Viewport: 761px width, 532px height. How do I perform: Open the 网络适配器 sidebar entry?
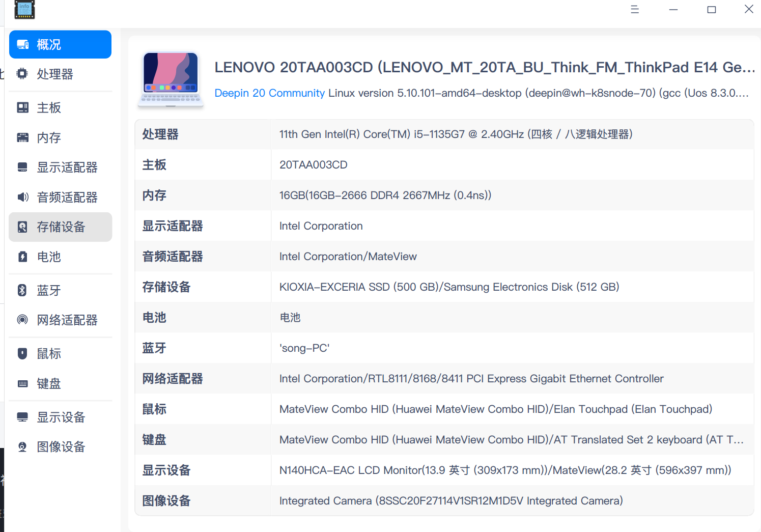click(60, 320)
